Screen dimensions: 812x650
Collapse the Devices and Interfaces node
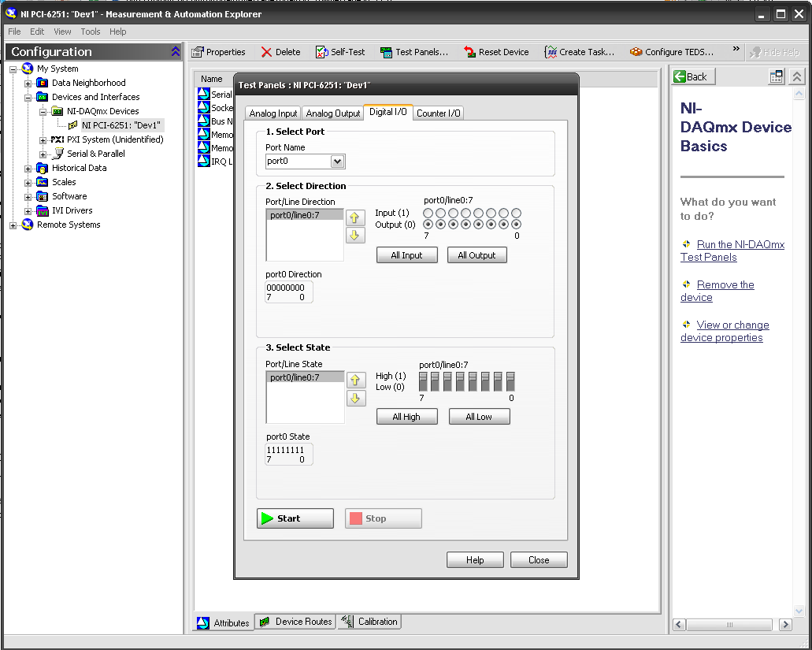click(x=28, y=98)
